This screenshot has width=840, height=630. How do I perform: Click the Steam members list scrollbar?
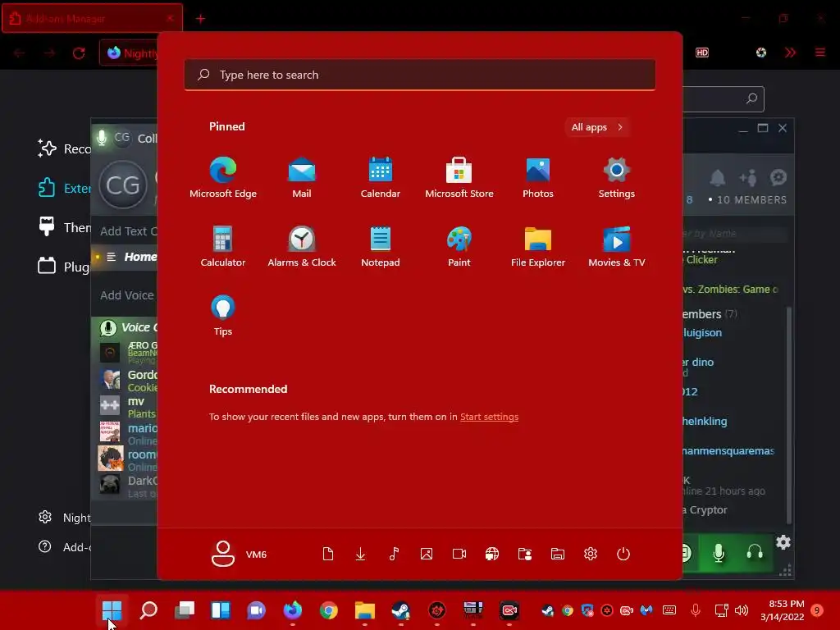pyautogui.click(x=788, y=415)
